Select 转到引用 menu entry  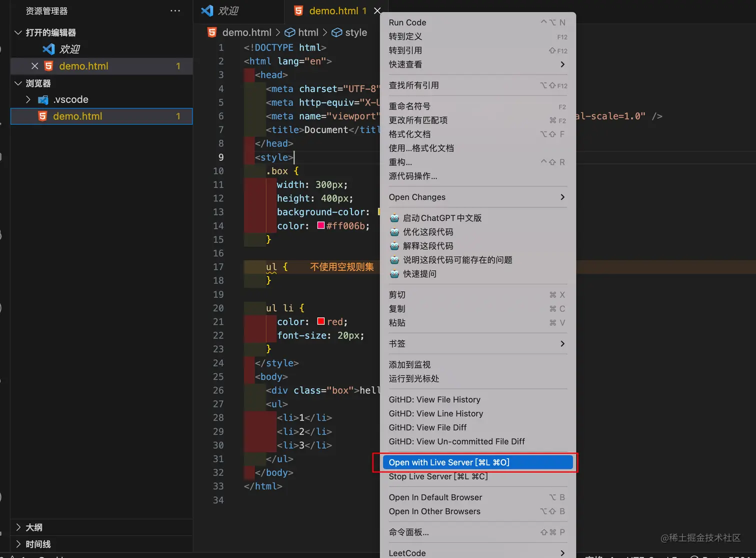click(x=477, y=50)
